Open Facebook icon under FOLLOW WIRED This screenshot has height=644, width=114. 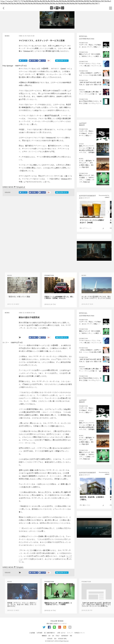click(x=49, y=627)
